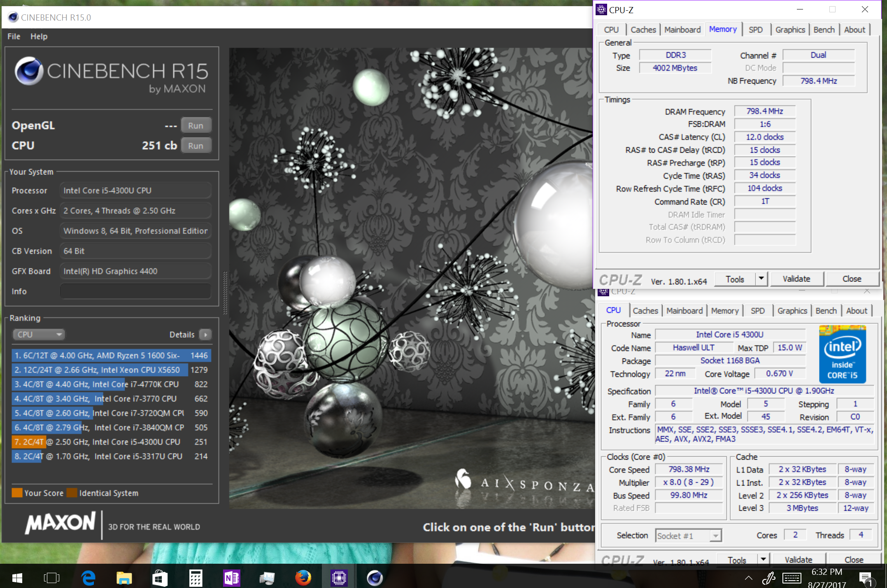
Task: Open Action Center notifications
Action: point(866,579)
